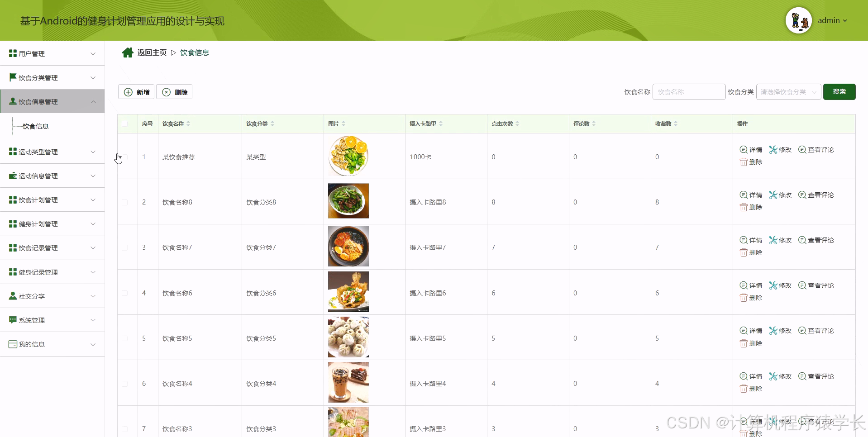Open 我的信息 in sidebar
868x437 pixels.
point(52,344)
